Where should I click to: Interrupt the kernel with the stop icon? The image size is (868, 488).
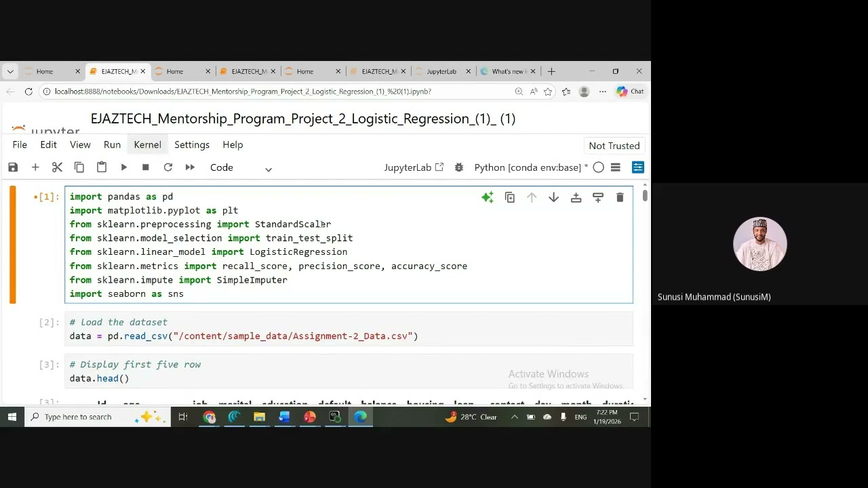(145, 167)
